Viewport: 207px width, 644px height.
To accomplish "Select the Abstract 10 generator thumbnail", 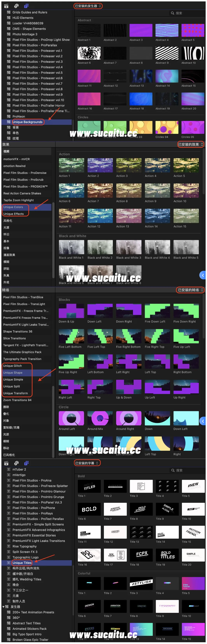I will pyautogui.click(x=193, y=53).
